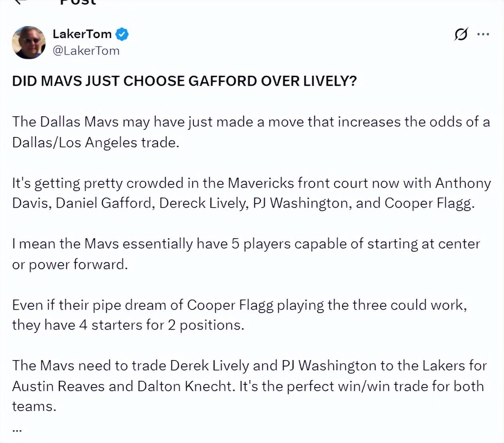Click the phrase "Dallas/Los Angeles trade"

pos(95,142)
